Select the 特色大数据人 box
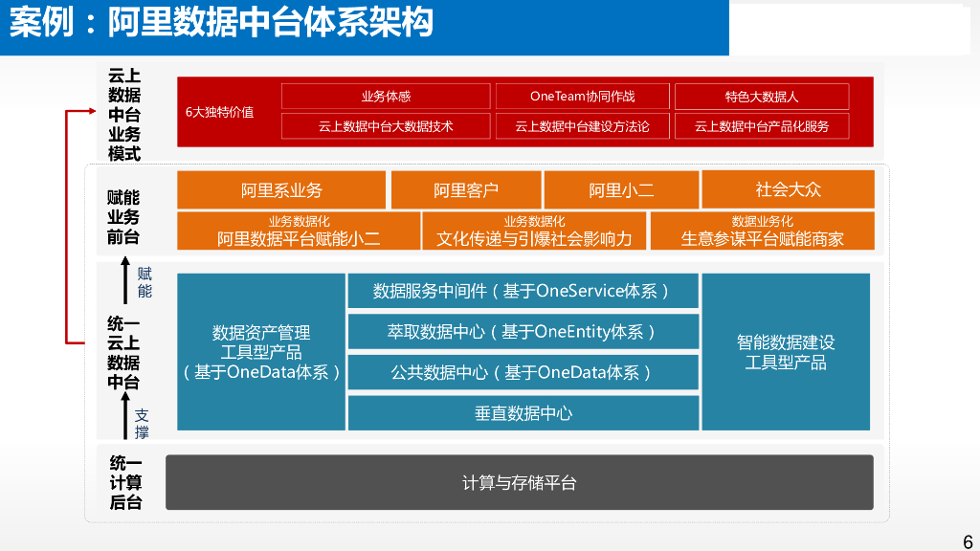 coord(762,97)
